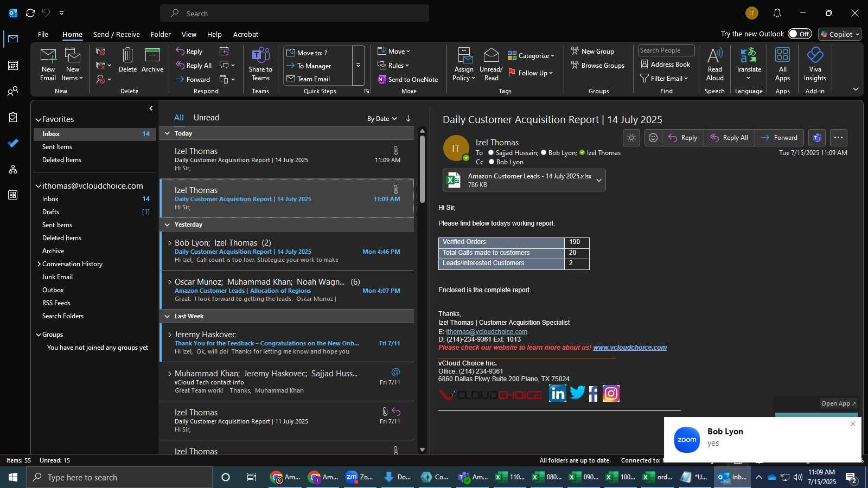Image resolution: width=868 pixels, height=488 pixels.
Task: Click Share to Teams ribbon icon
Action: click(260, 65)
